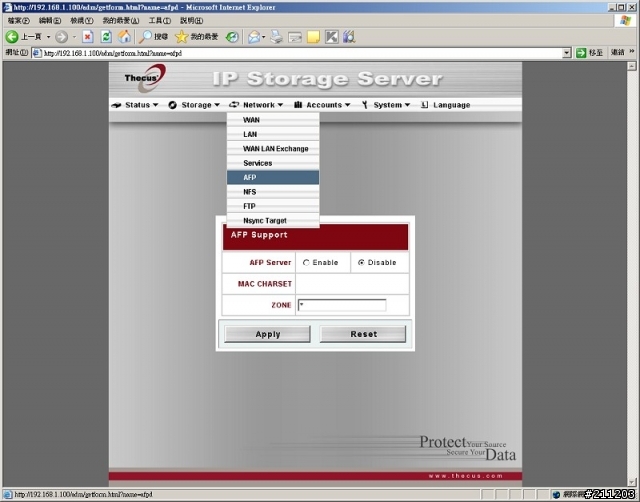
Task: Select AFP Server Disable radio
Action: coord(361,263)
